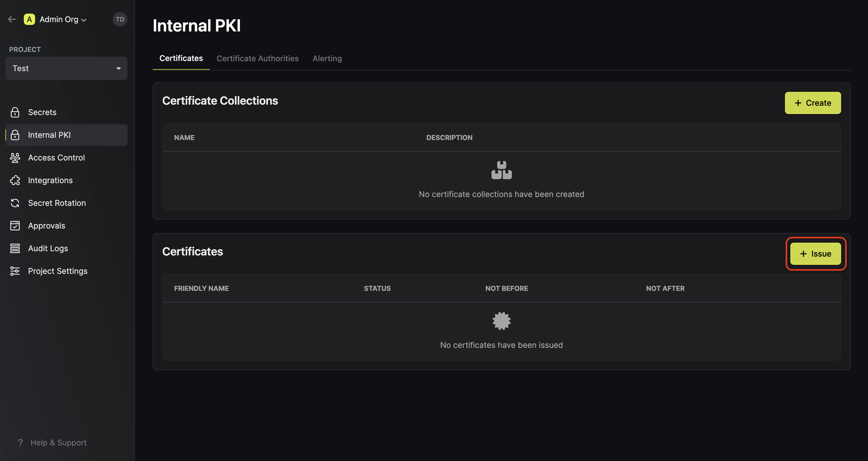The height and width of the screenshot is (461, 868).
Task: Open Project Settings in the sidebar
Action: point(66,271)
